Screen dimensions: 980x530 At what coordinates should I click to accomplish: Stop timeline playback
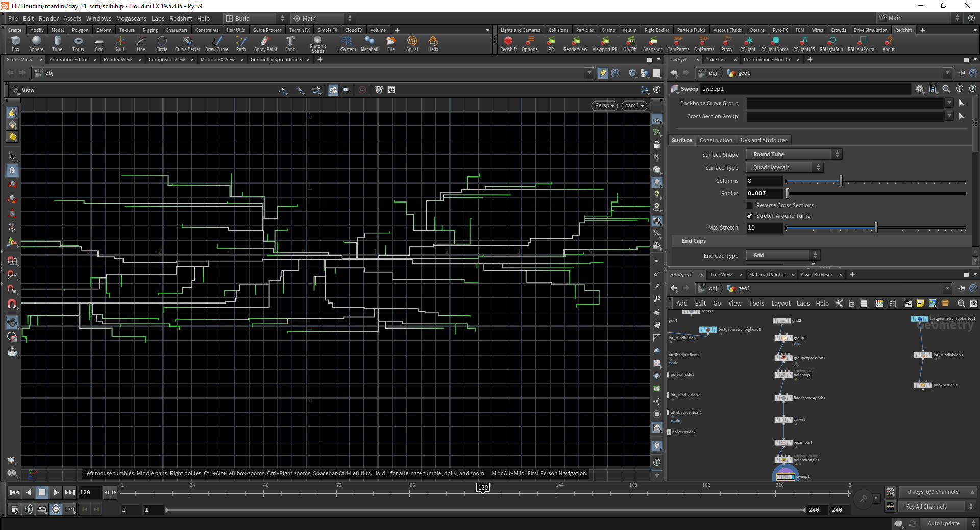pos(42,492)
